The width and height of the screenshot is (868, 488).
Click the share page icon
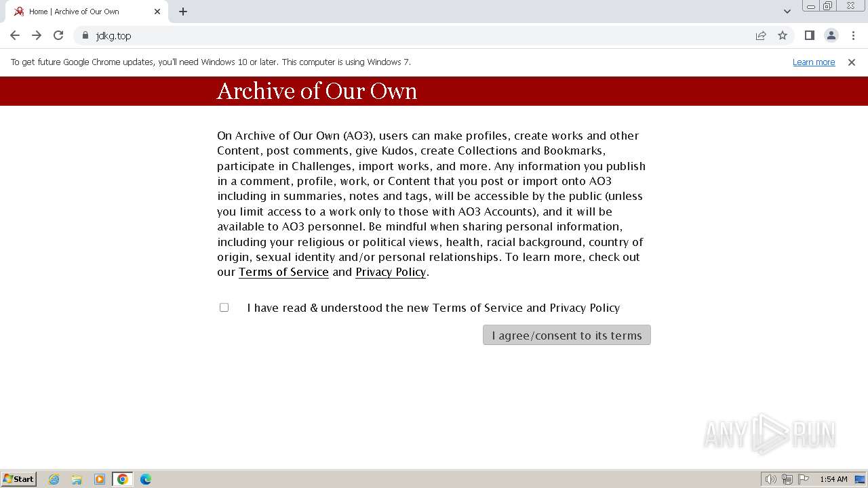pos(761,35)
